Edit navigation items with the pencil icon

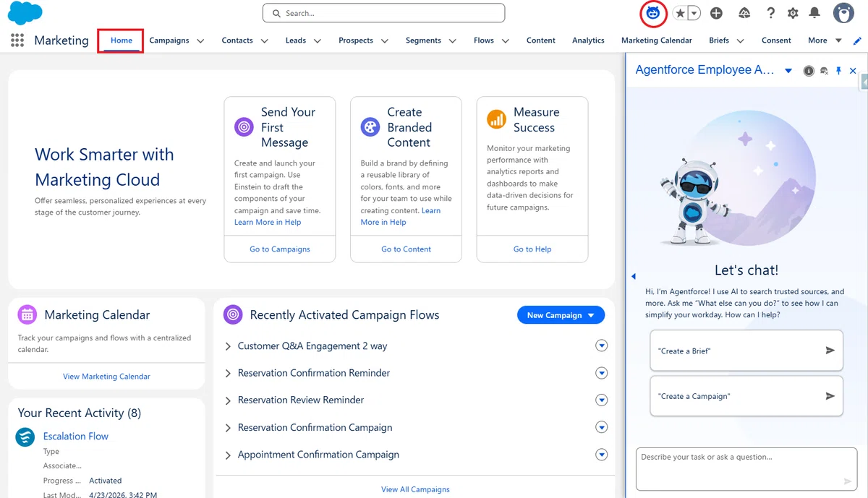[859, 40]
